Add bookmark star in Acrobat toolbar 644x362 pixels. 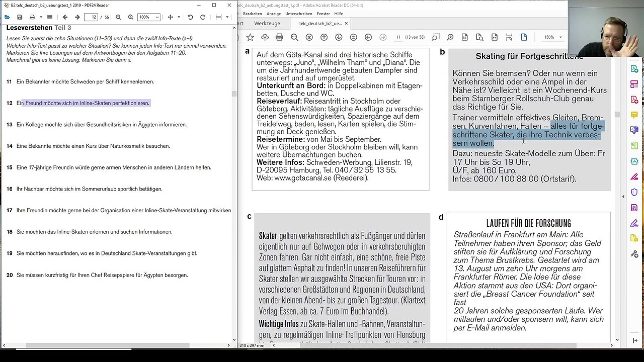click(x=250, y=37)
